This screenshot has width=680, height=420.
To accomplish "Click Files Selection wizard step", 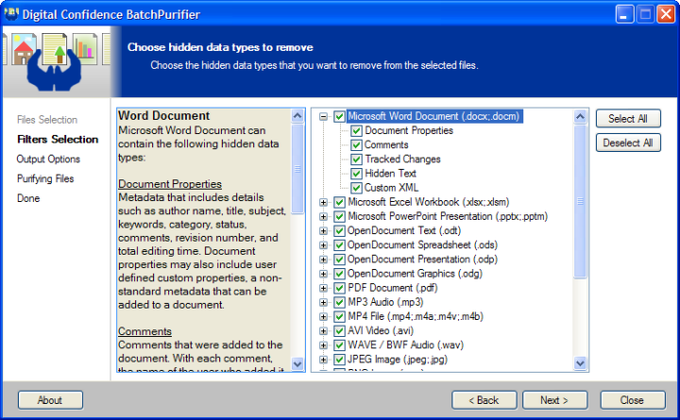I will pyautogui.click(x=47, y=120).
